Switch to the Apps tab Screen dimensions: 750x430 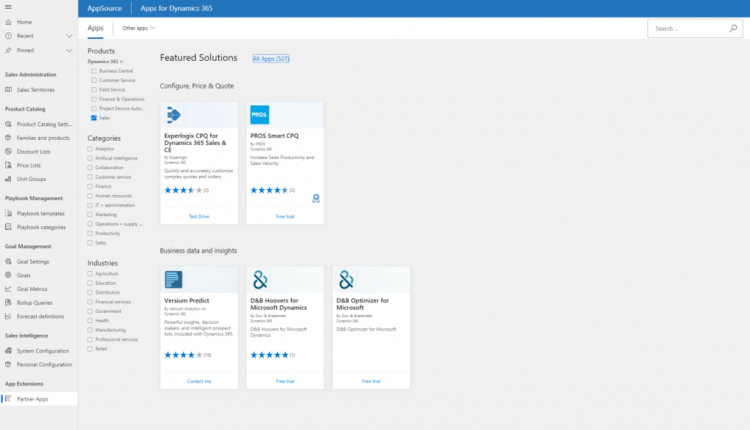point(95,29)
